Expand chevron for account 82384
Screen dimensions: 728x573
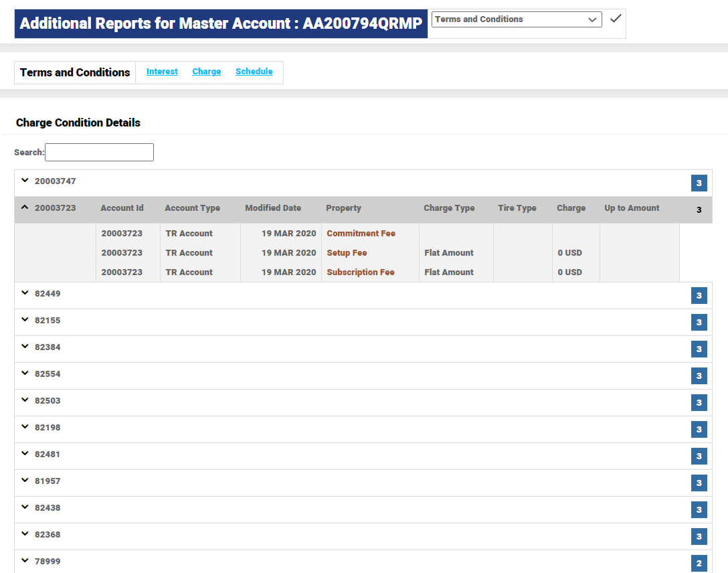tap(25, 347)
